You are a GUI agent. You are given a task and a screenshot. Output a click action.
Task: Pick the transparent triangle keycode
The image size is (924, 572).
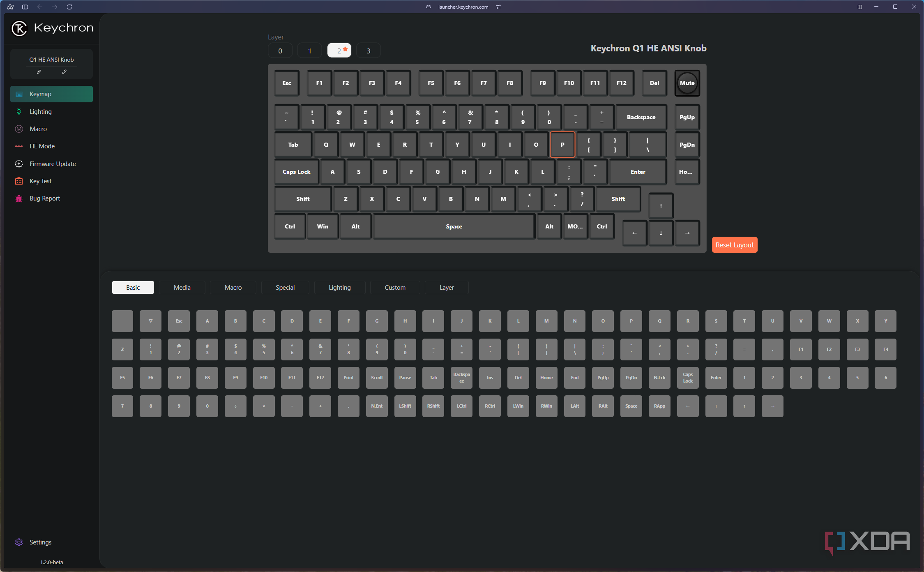point(150,321)
